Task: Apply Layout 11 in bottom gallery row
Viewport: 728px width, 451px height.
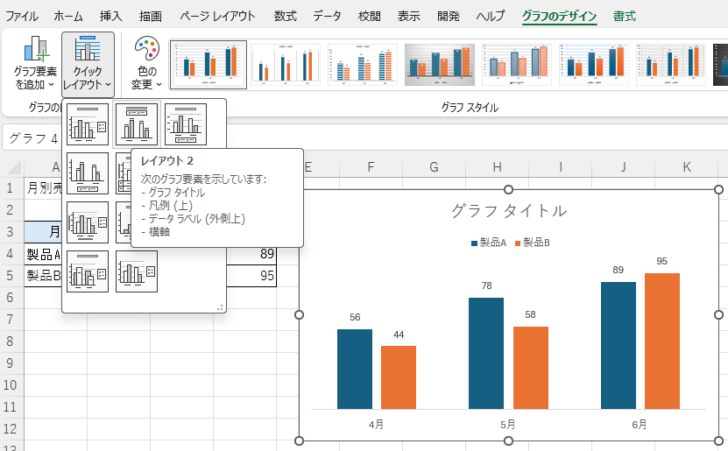Action: (x=136, y=272)
